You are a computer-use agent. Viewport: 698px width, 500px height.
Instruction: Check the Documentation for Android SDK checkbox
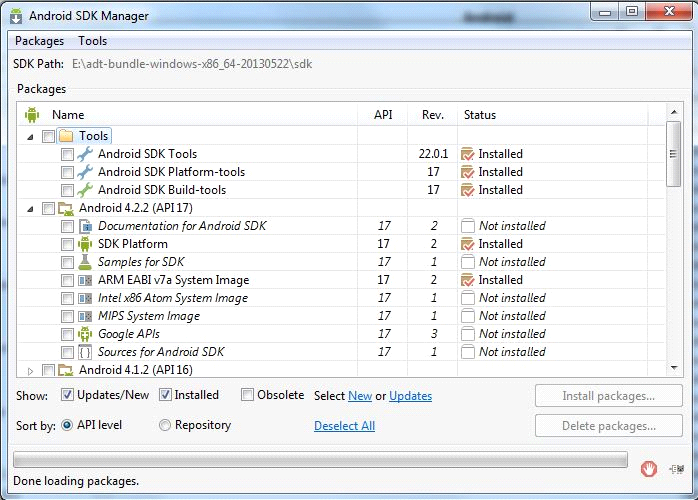(x=67, y=227)
